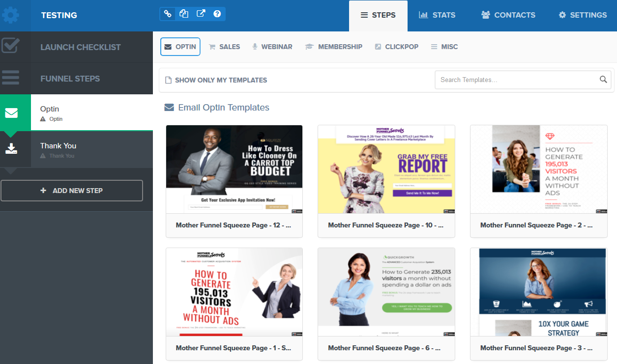Open Funnel Steps in sidebar
617x364 pixels.
[x=70, y=79]
